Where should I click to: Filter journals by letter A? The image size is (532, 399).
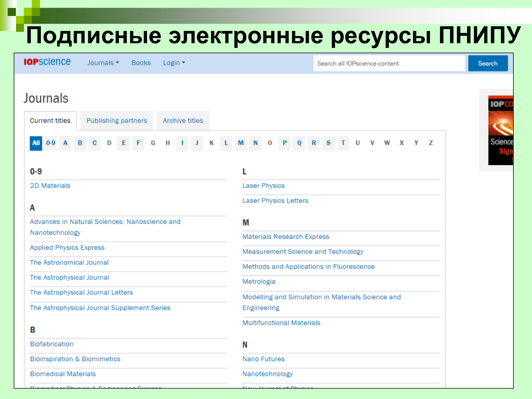(x=66, y=143)
